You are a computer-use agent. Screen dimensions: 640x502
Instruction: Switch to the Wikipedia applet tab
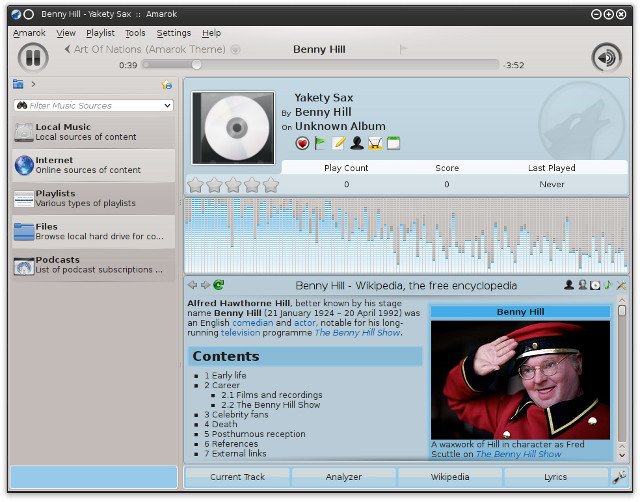(450, 477)
